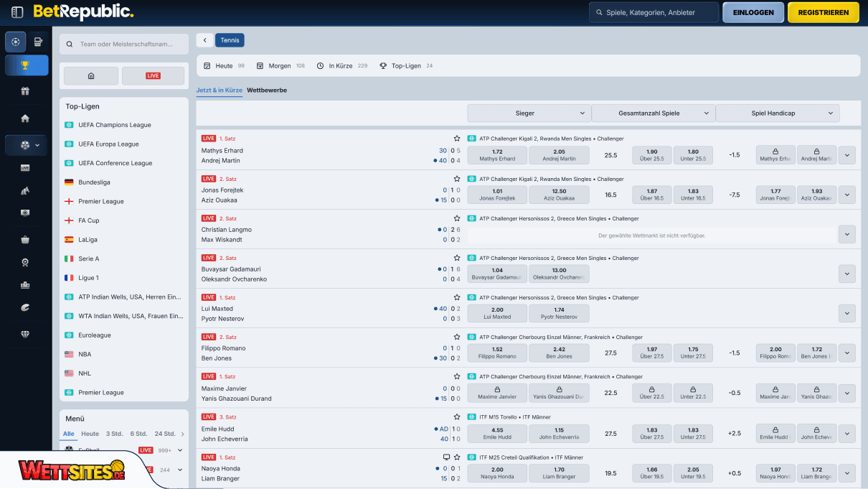Click the home icon in the sidebar
Screen dimensions: 868x489
pos(26,118)
